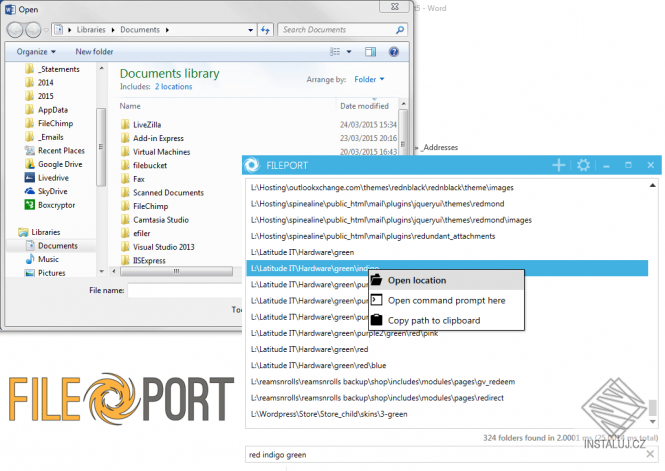Select the _Emails folder in navigation pane

pos(44,137)
